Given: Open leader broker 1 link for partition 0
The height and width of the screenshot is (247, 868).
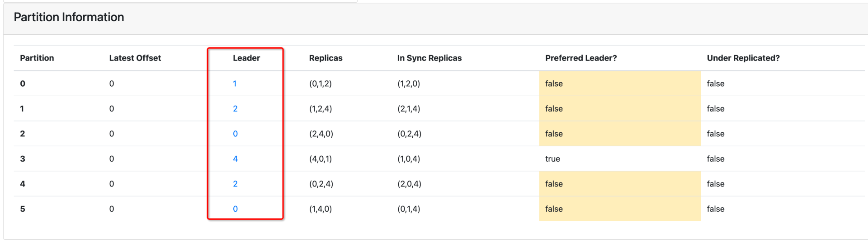Looking at the screenshot, I should [x=235, y=84].
